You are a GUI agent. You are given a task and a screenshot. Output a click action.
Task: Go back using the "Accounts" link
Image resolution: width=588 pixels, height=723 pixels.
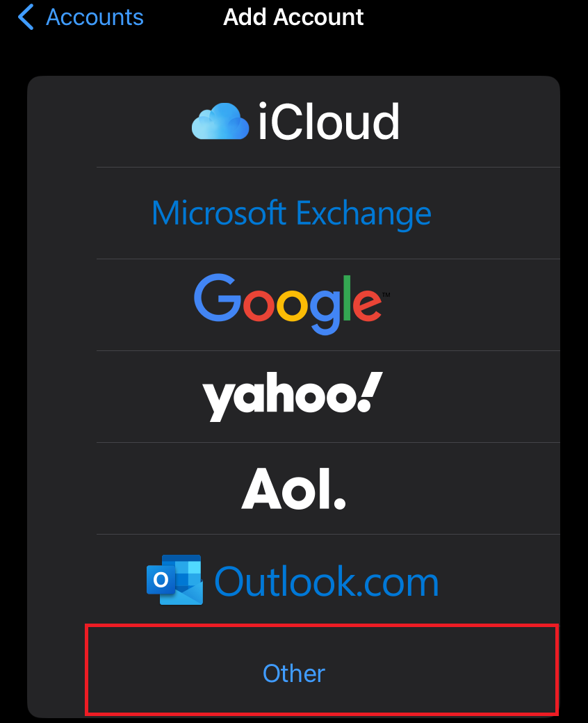pos(95,17)
